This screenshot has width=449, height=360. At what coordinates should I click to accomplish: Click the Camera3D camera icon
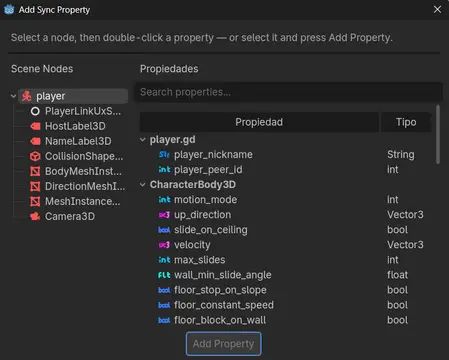click(x=35, y=216)
